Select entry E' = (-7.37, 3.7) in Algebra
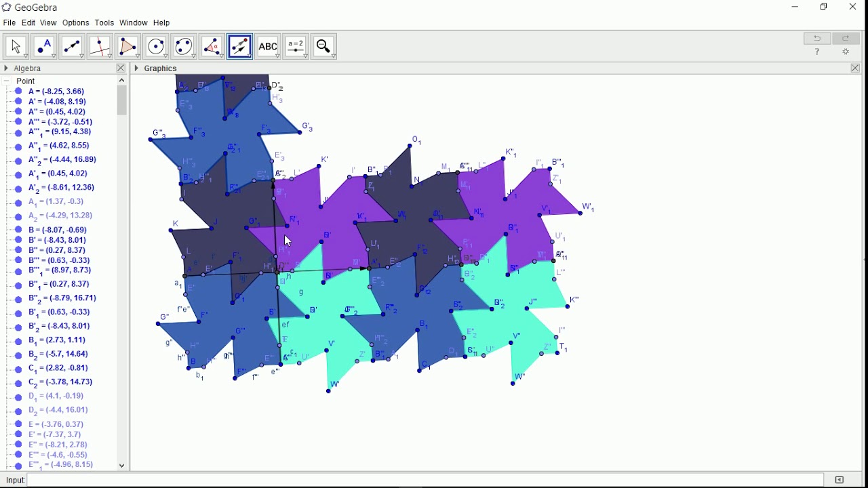The height and width of the screenshot is (488, 868). (54, 435)
